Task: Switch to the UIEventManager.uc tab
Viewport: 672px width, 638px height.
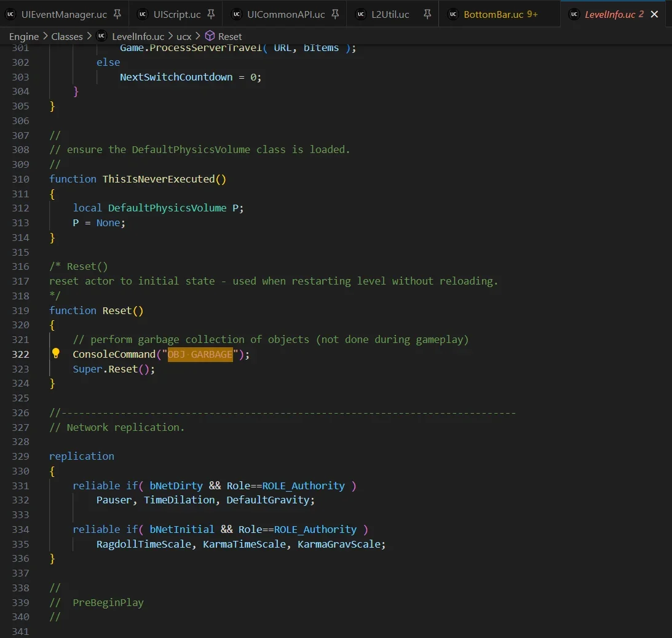Action: [64, 14]
